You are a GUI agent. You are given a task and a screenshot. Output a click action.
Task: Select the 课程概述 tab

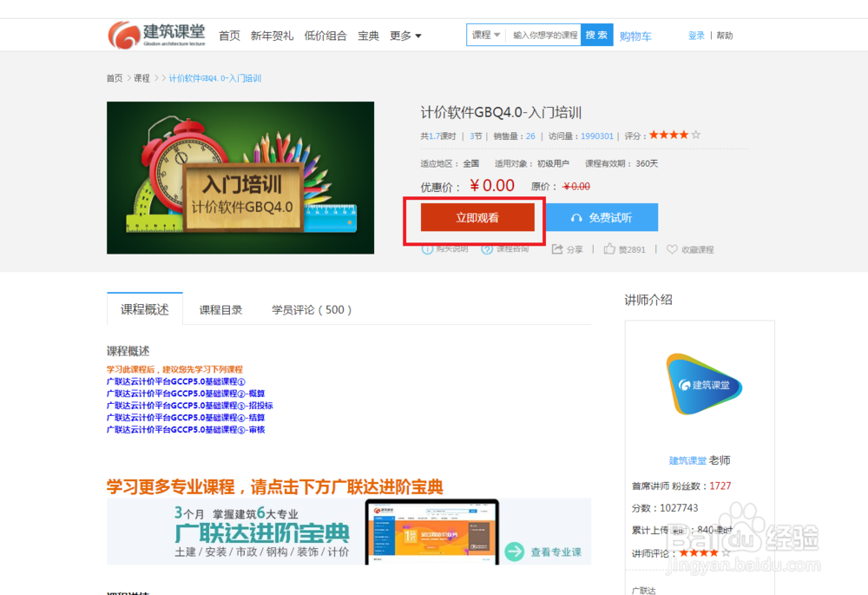coord(144,309)
